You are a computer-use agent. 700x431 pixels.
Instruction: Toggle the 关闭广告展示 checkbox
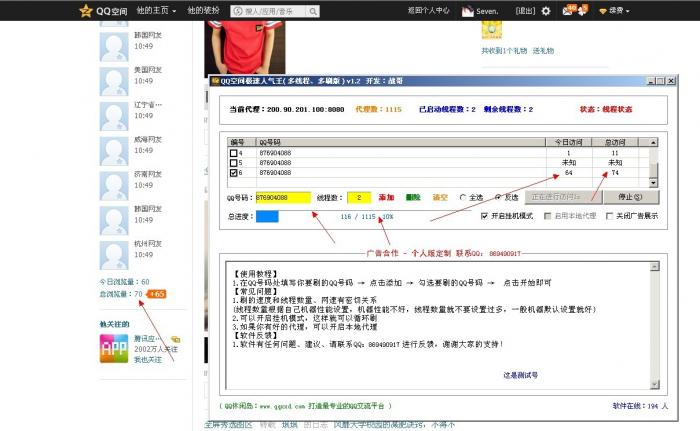coord(609,216)
